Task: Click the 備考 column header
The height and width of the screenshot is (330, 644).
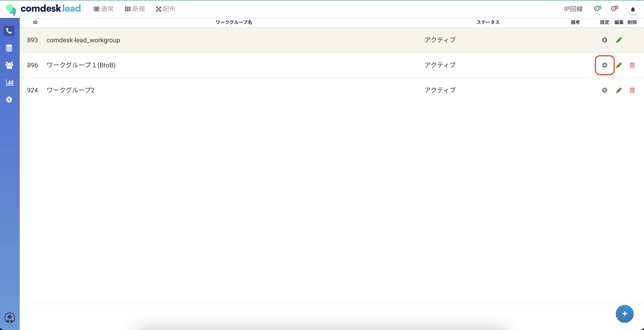Action: tap(575, 22)
